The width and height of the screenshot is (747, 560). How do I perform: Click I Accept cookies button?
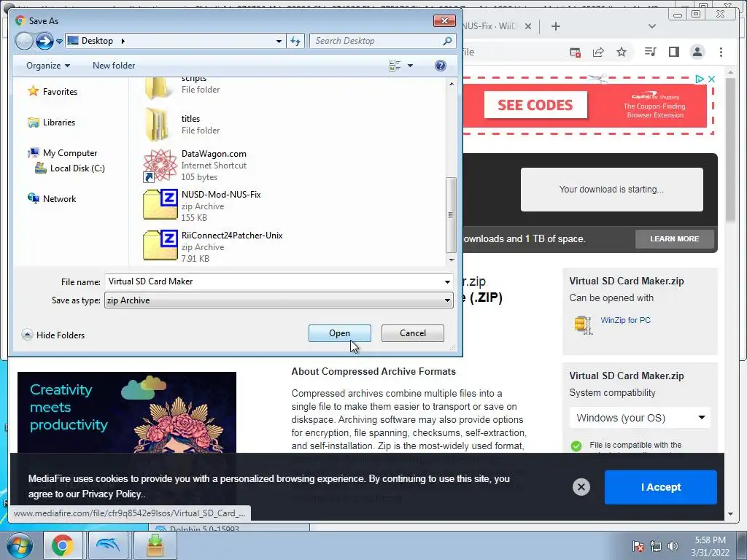click(661, 487)
